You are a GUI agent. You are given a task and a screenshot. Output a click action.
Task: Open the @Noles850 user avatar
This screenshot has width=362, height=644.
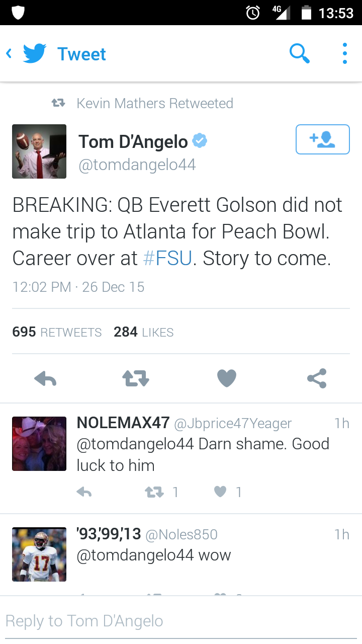coord(39,554)
